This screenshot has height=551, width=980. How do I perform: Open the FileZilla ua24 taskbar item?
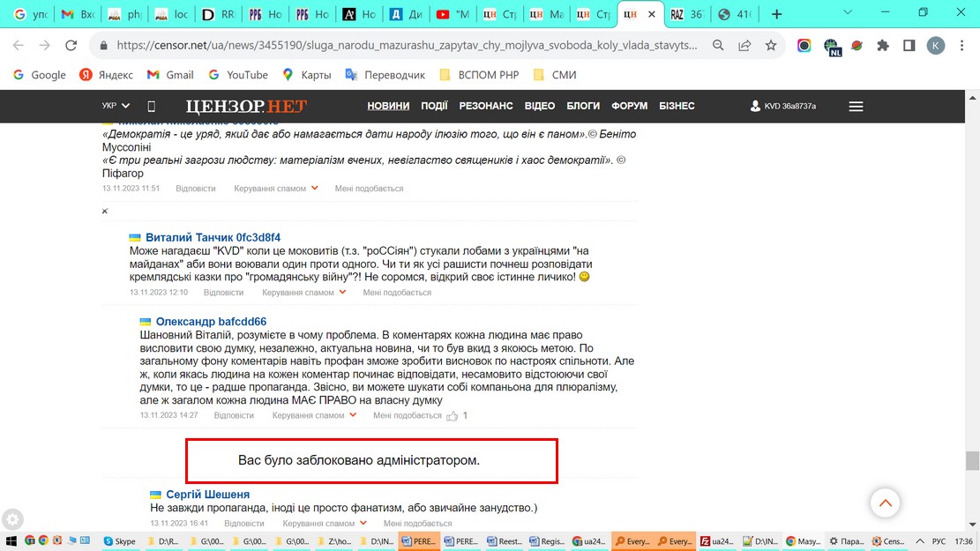(x=717, y=541)
